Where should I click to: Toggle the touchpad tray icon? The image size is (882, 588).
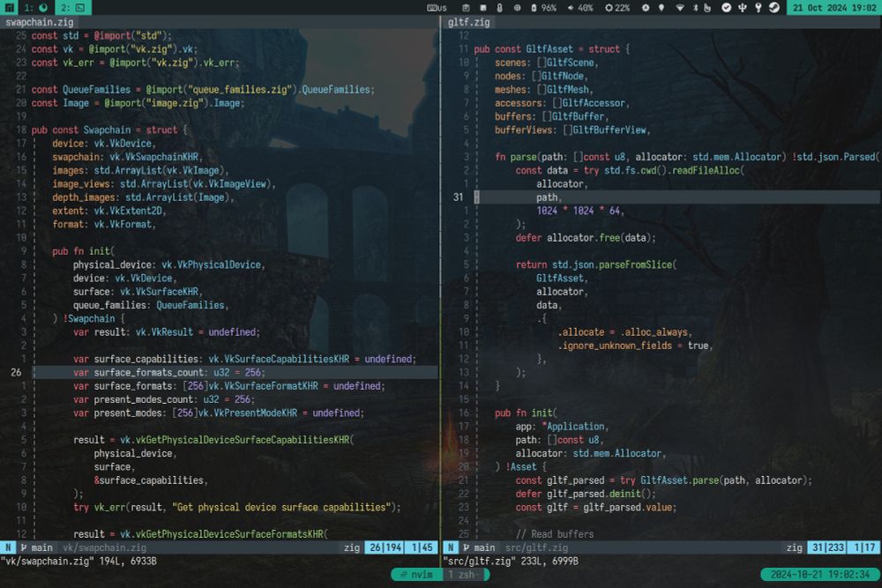tap(709, 6)
